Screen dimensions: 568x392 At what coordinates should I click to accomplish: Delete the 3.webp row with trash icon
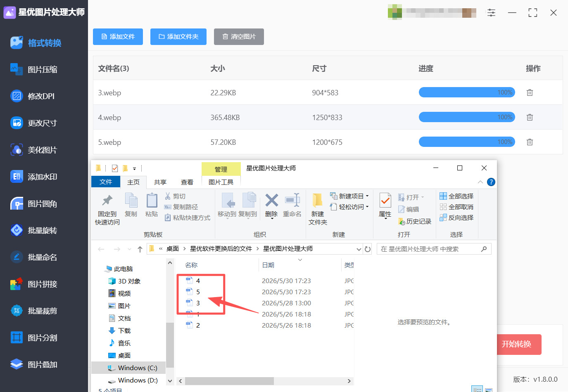click(x=530, y=92)
